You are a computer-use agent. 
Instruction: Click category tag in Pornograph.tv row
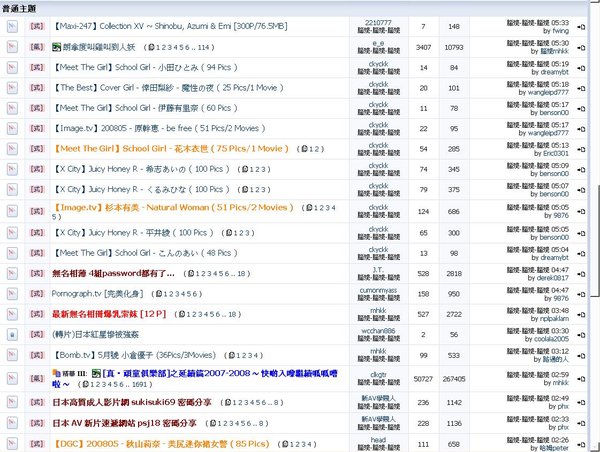(x=37, y=294)
